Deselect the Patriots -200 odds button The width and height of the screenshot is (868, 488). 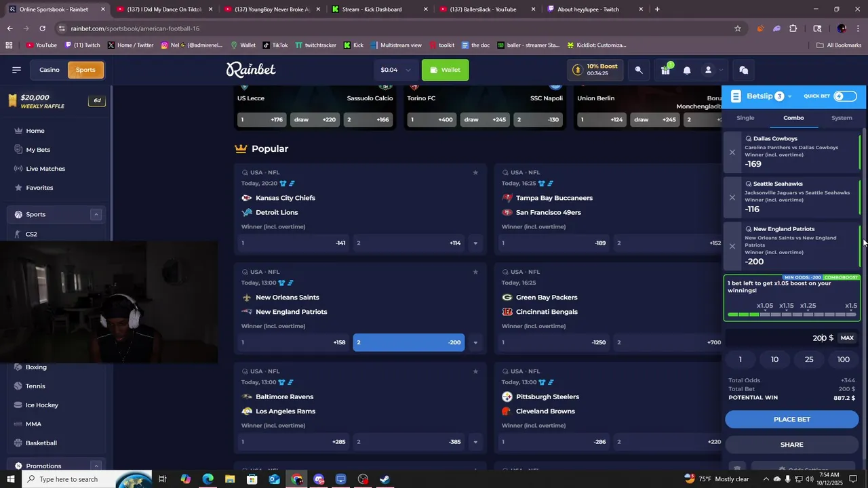409,342
